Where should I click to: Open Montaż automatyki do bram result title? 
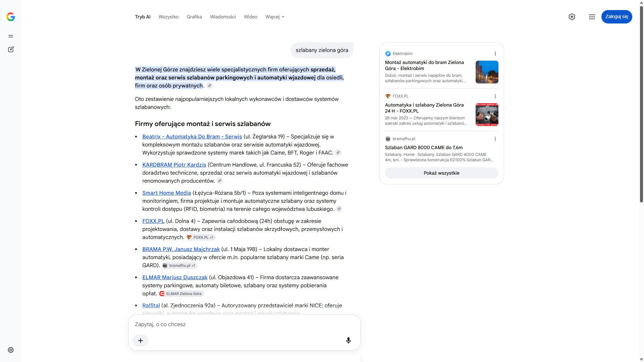tap(424, 65)
